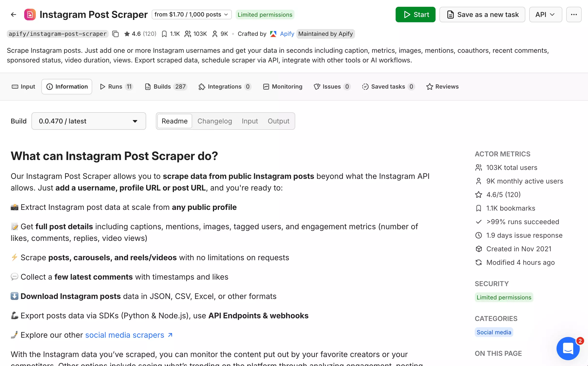The height and width of the screenshot is (366, 588).
Task: Click the refresh icon beside Modified 4 hours ago
Action: point(479,262)
